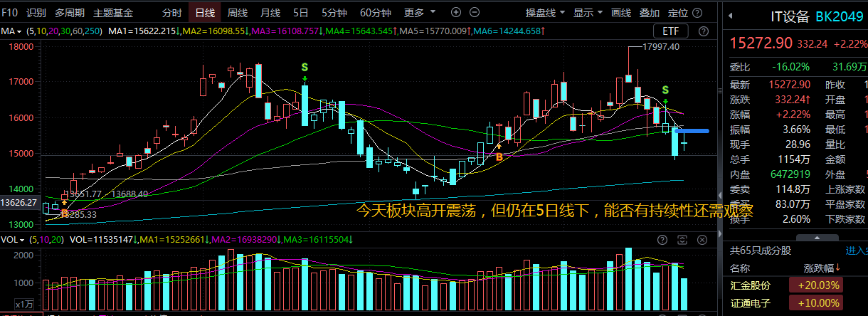Screen dimensions: 868x316
Task: Open 主题基金 page
Action: pyautogui.click(x=113, y=12)
